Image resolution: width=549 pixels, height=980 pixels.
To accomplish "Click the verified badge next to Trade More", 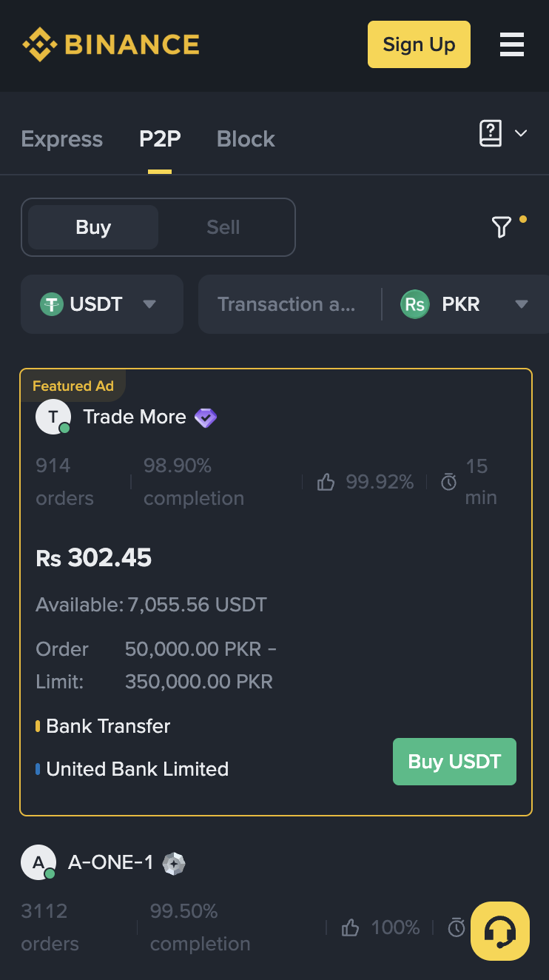I will point(206,417).
